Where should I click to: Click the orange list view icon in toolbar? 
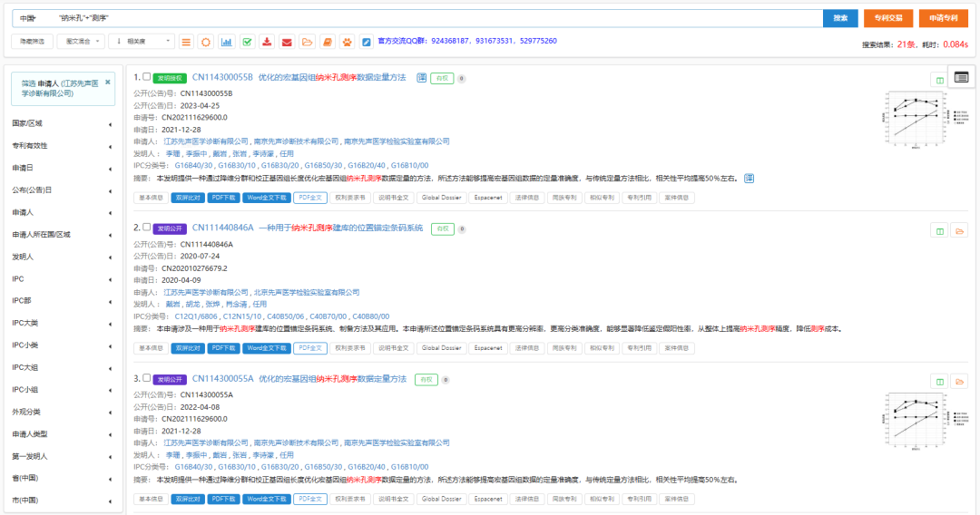(x=186, y=42)
